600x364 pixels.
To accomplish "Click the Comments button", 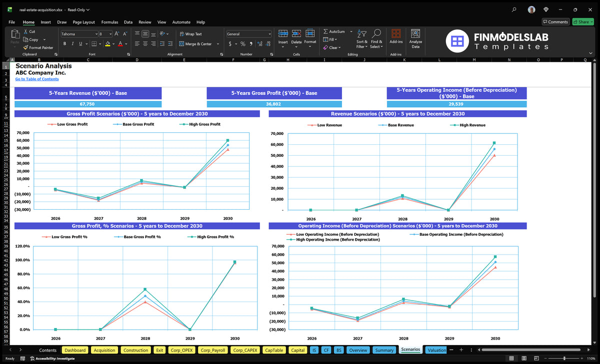I will click(x=555, y=22).
